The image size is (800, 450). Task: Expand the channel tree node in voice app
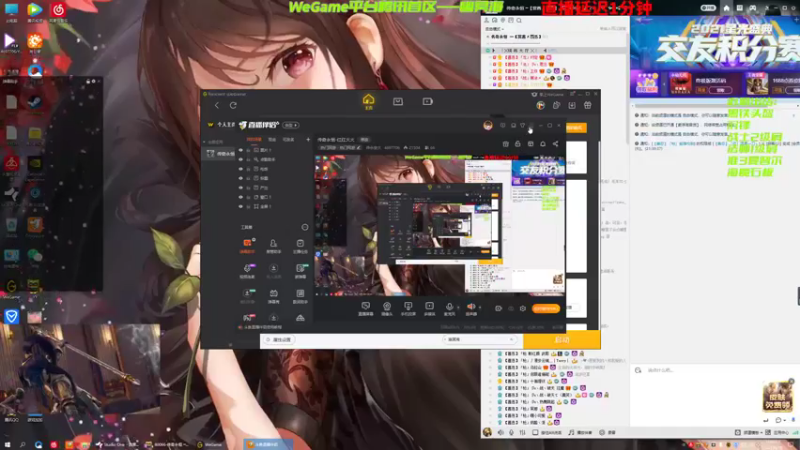coord(488,37)
